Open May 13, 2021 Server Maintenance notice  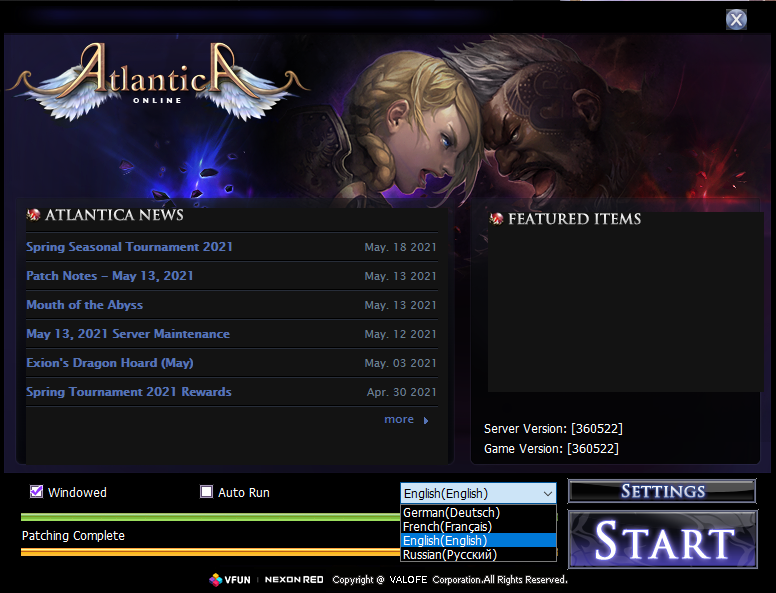(x=128, y=334)
